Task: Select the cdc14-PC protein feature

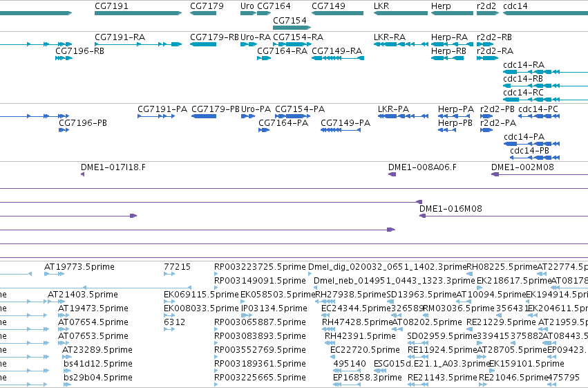Action: (539, 116)
